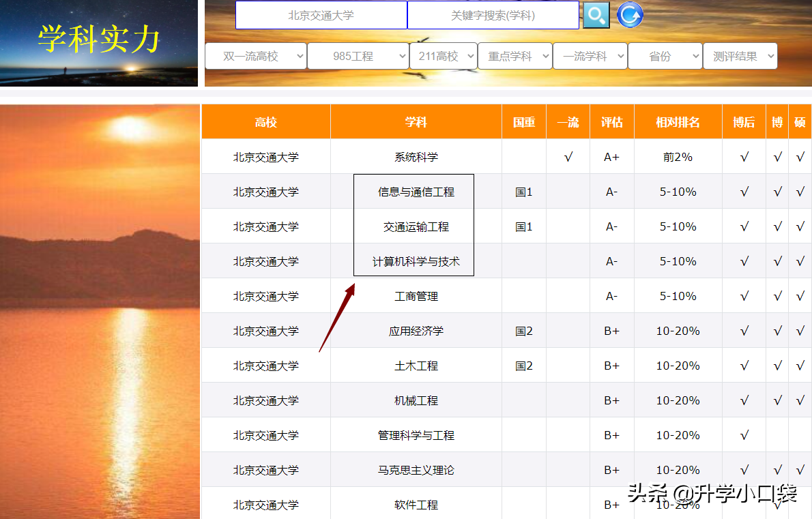Screen dimensions: 812x519
Task: Click 北京交通大学 in the first table row
Action: coord(265,156)
